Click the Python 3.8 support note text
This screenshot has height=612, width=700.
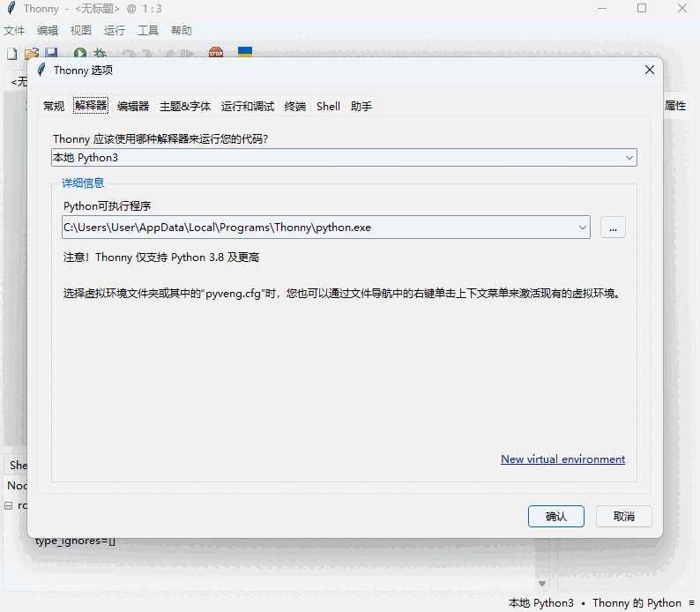pyautogui.click(x=161, y=257)
